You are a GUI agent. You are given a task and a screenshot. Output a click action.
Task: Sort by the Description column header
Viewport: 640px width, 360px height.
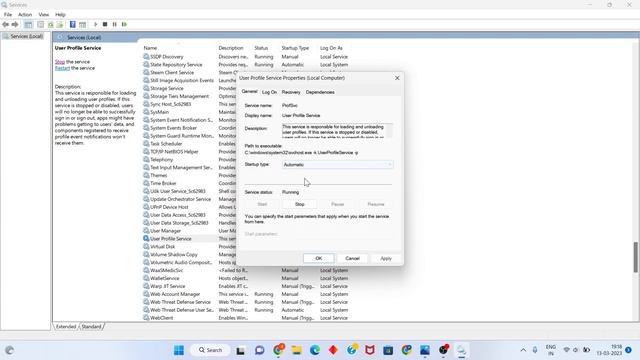click(x=231, y=48)
